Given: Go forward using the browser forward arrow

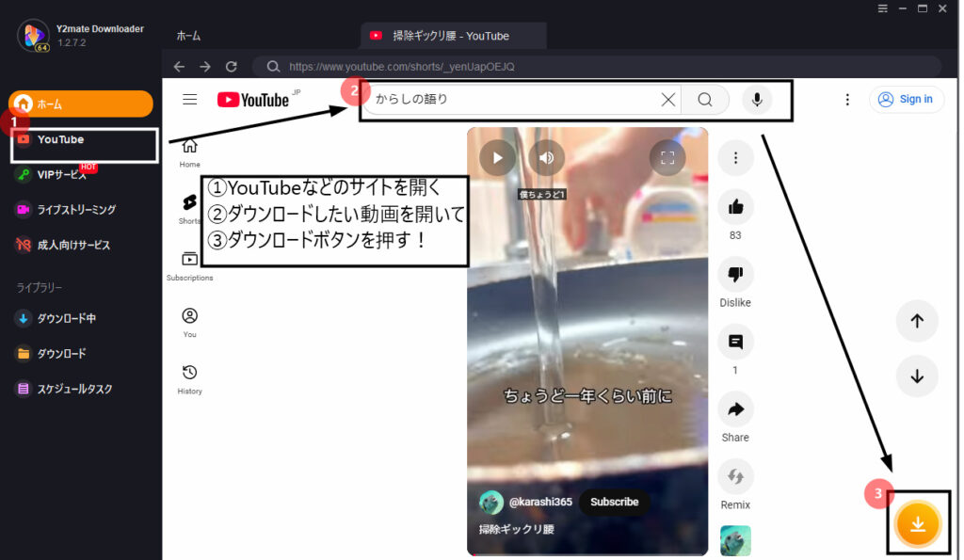Looking at the screenshot, I should [204, 67].
